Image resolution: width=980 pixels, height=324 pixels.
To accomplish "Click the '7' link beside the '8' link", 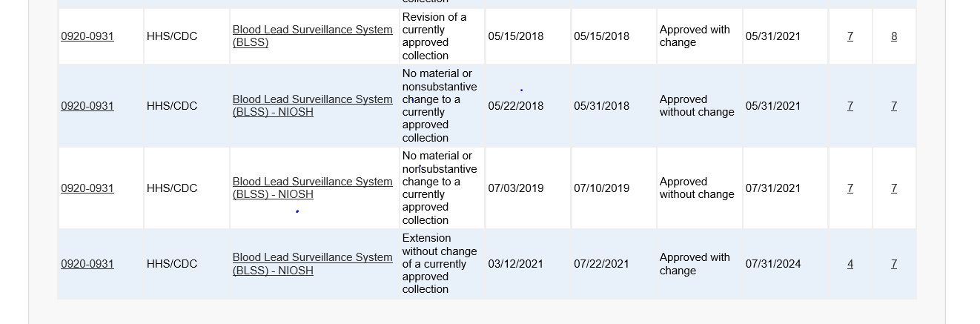I will (x=850, y=36).
